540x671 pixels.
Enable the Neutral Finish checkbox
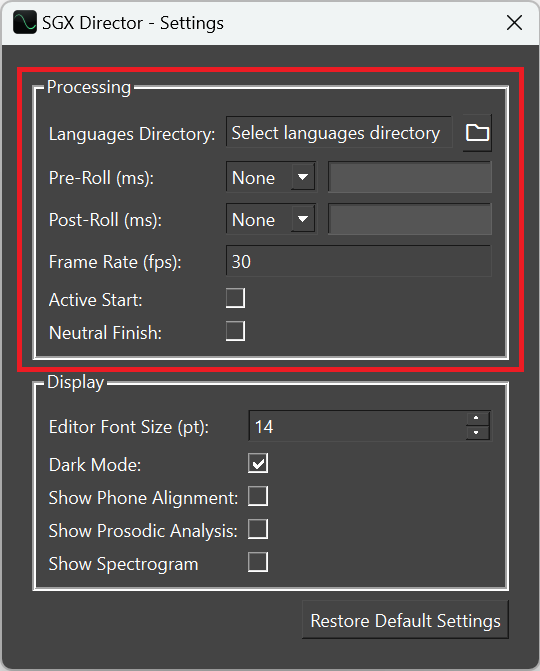235,331
